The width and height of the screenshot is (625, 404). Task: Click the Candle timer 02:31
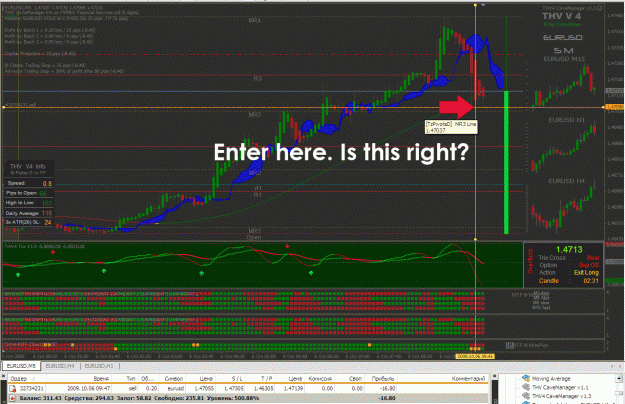tap(591, 281)
